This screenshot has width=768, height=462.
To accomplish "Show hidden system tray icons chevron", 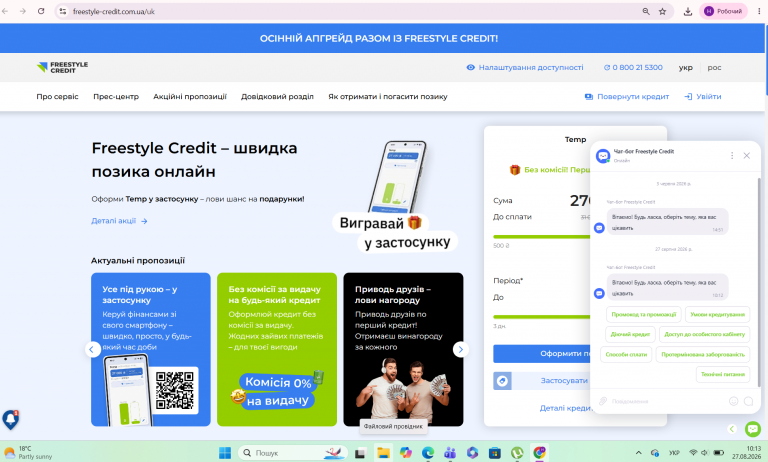I will coord(638,453).
